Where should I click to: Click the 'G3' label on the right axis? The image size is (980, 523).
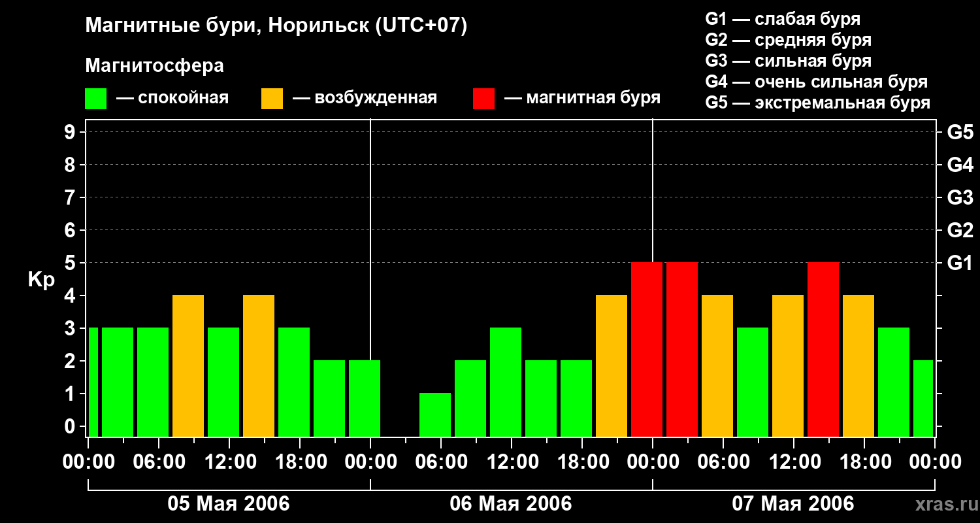pos(960,197)
